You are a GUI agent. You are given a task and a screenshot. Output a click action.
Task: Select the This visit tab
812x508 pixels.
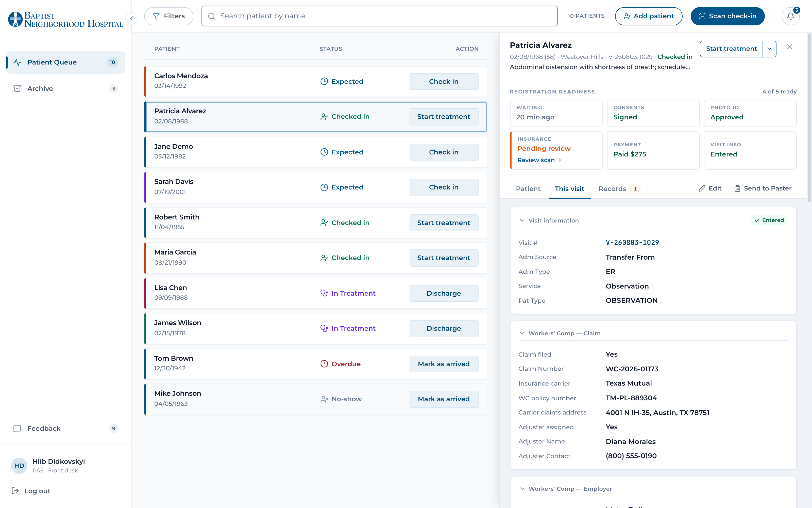pyautogui.click(x=569, y=188)
